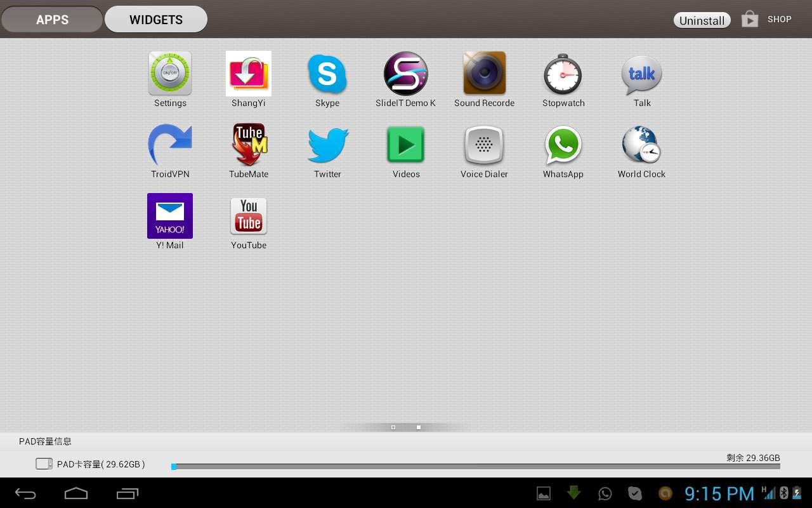Viewport: 812px width, 508px height.
Task: Tap the first page indicator dot
Action: click(x=393, y=427)
